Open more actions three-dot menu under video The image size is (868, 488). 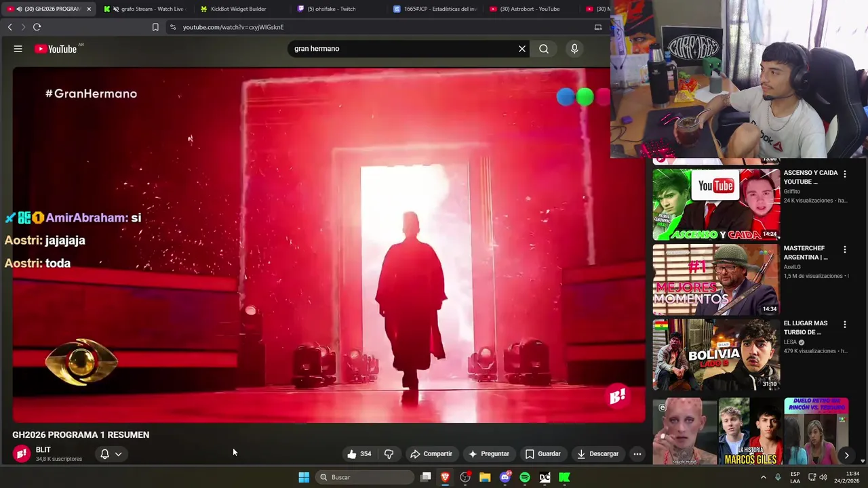click(x=637, y=454)
